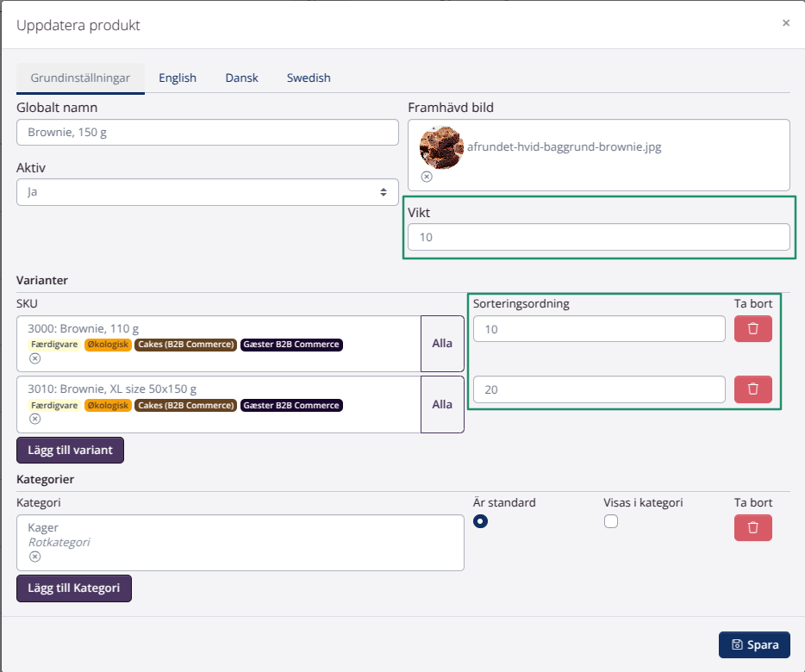Clear the 3010 Brownie XL SKU selection
The image size is (805, 672).
click(x=34, y=419)
